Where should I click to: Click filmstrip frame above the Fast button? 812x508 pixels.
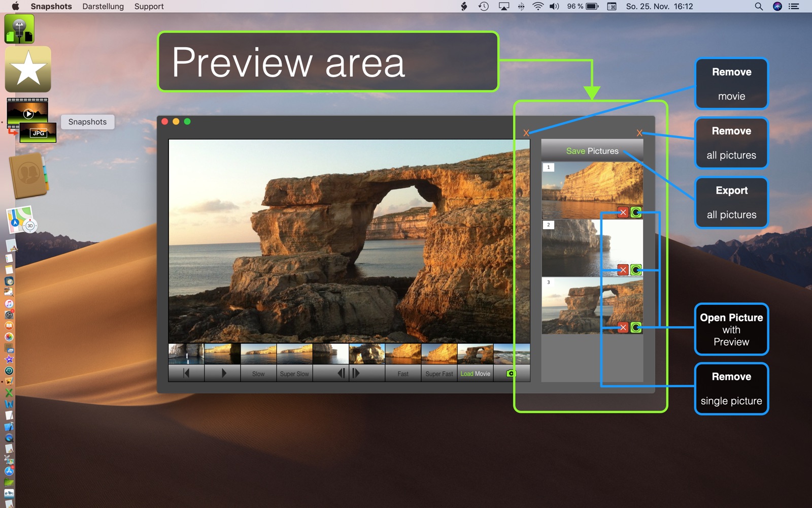(403, 354)
